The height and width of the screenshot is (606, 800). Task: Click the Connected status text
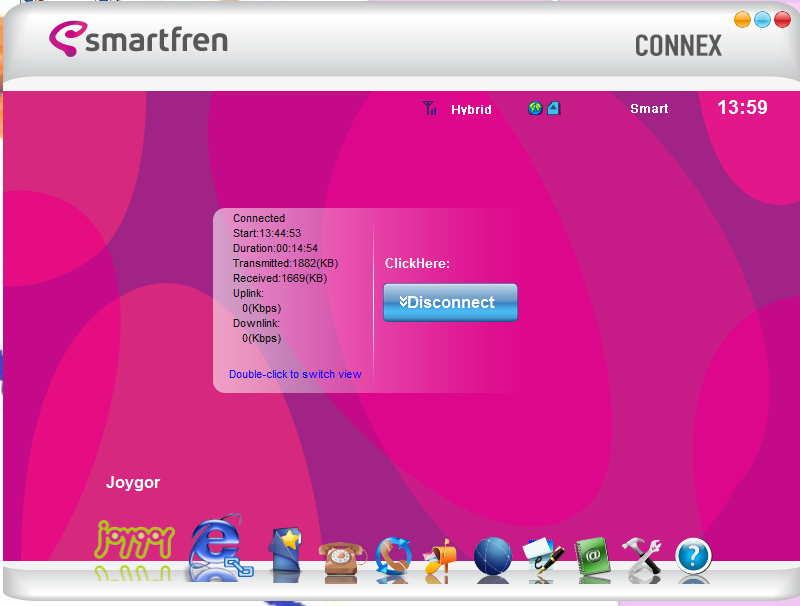pos(259,218)
